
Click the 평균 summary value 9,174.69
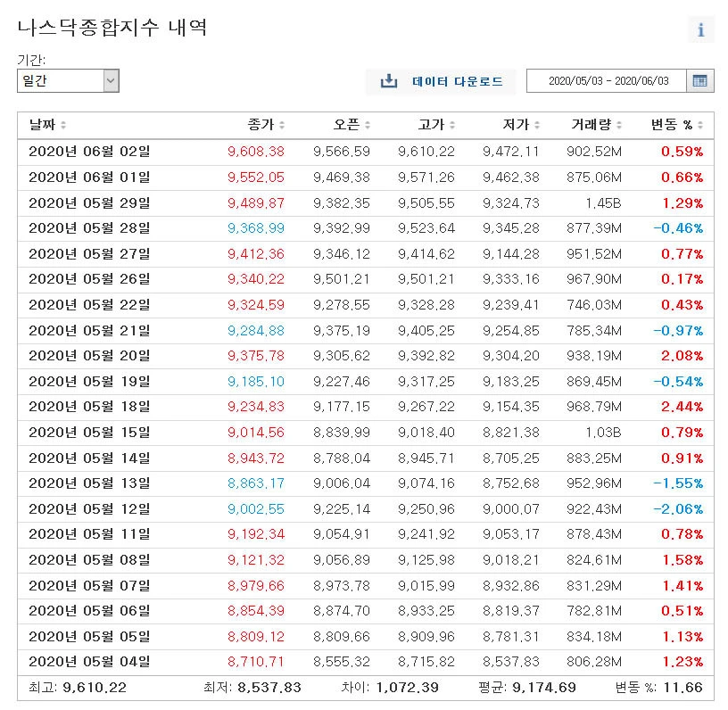[544, 688]
